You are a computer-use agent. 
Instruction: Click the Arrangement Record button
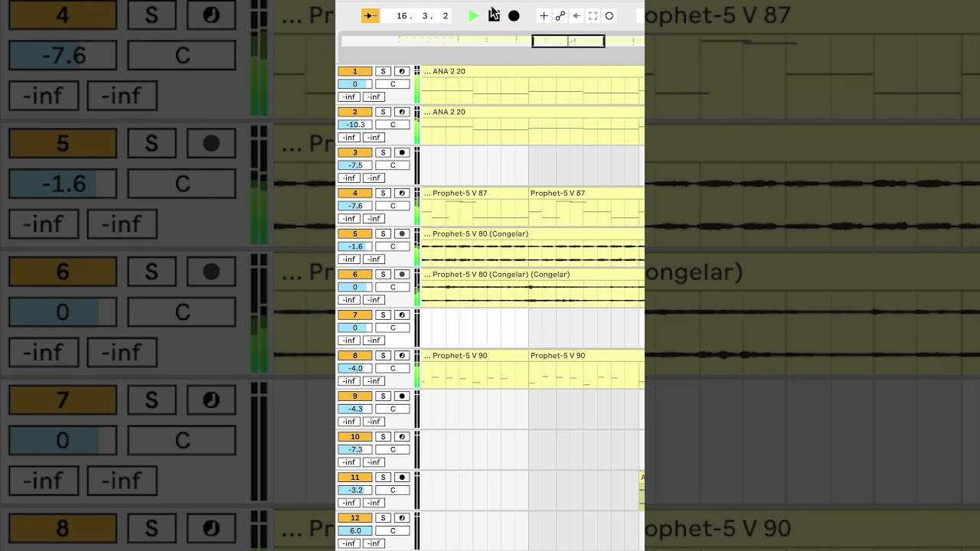pos(514,16)
